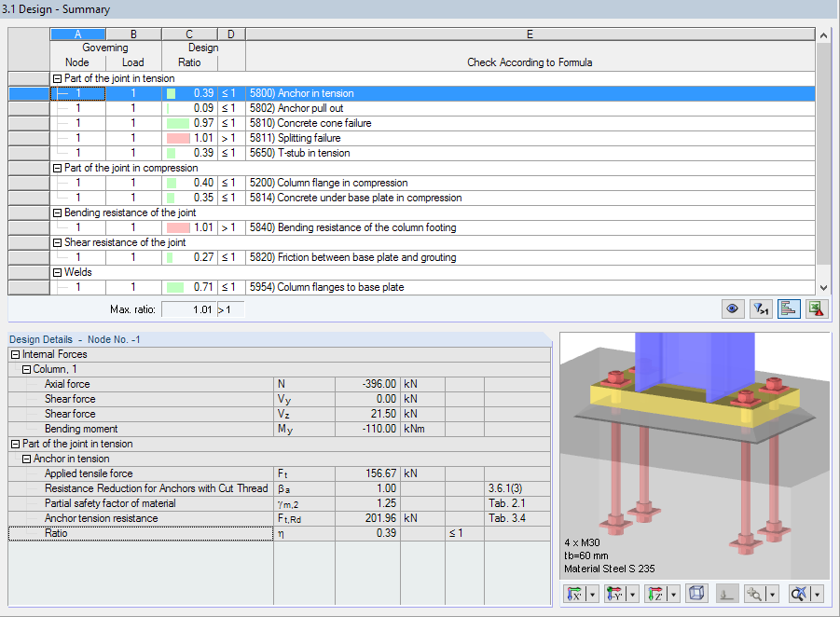Set view in -Y' direction

pos(616,594)
